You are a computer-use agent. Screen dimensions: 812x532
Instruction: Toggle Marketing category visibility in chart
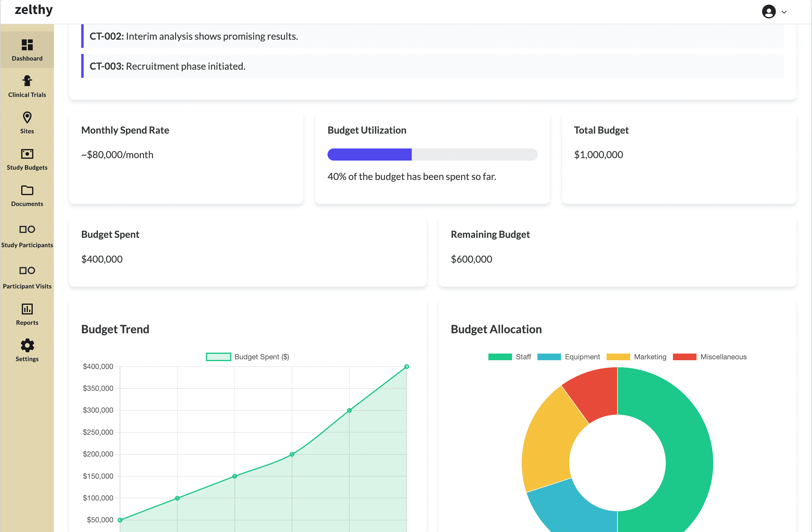point(638,357)
